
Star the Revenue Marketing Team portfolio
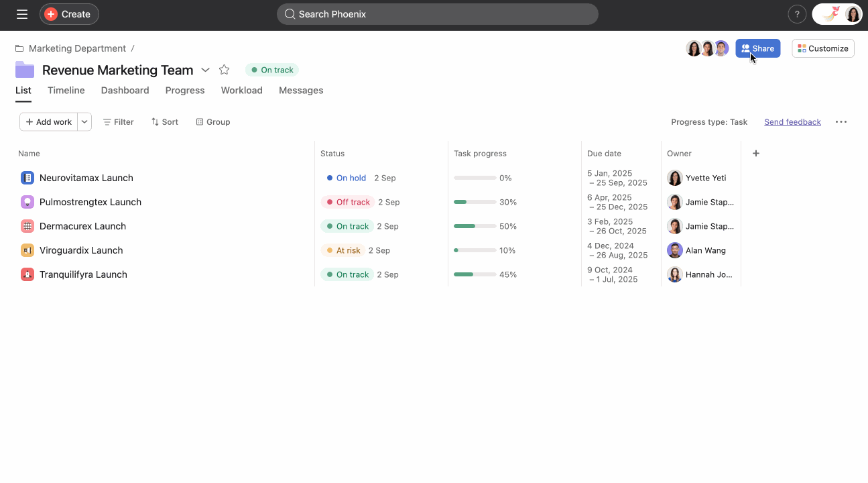(x=225, y=70)
